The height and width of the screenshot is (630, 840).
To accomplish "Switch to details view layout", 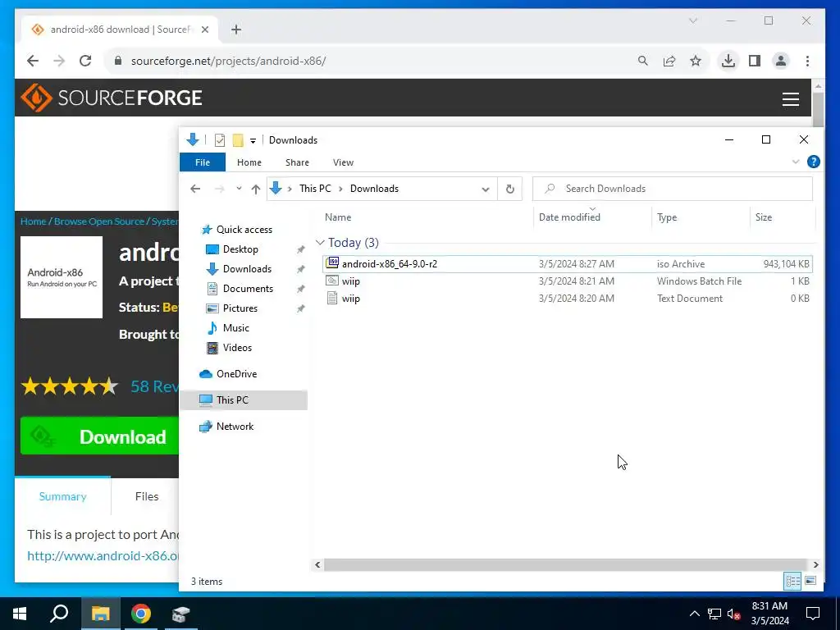I will tap(793, 581).
